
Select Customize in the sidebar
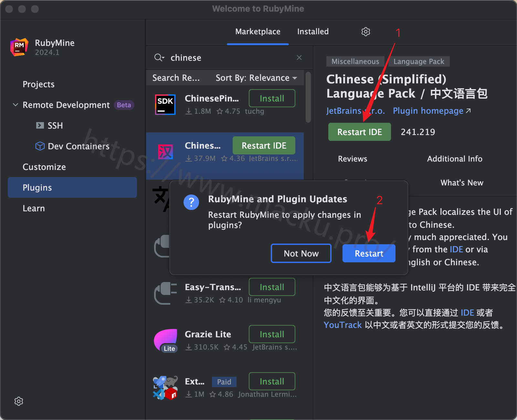[44, 167]
